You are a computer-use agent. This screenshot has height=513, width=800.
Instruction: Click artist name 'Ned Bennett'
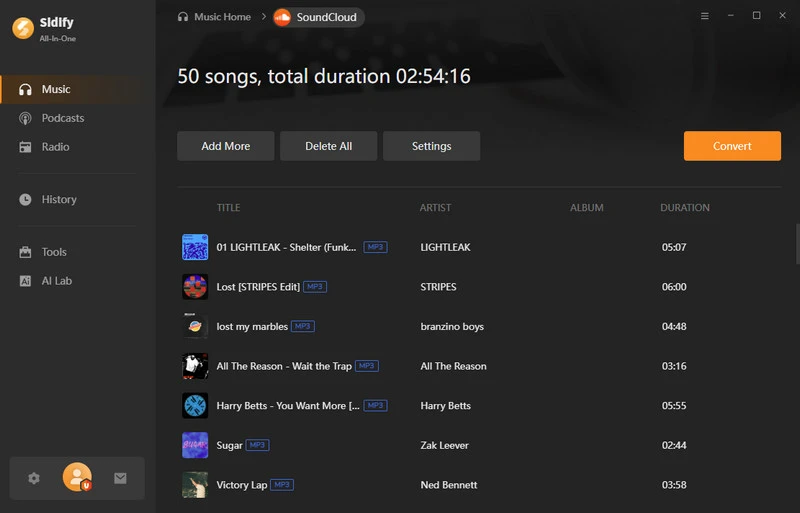[x=449, y=485]
